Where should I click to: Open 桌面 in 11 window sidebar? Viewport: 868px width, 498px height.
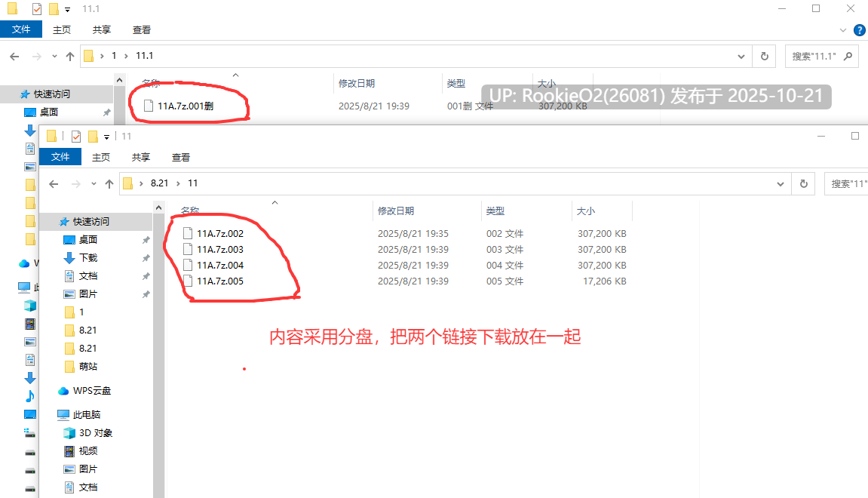(x=88, y=240)
